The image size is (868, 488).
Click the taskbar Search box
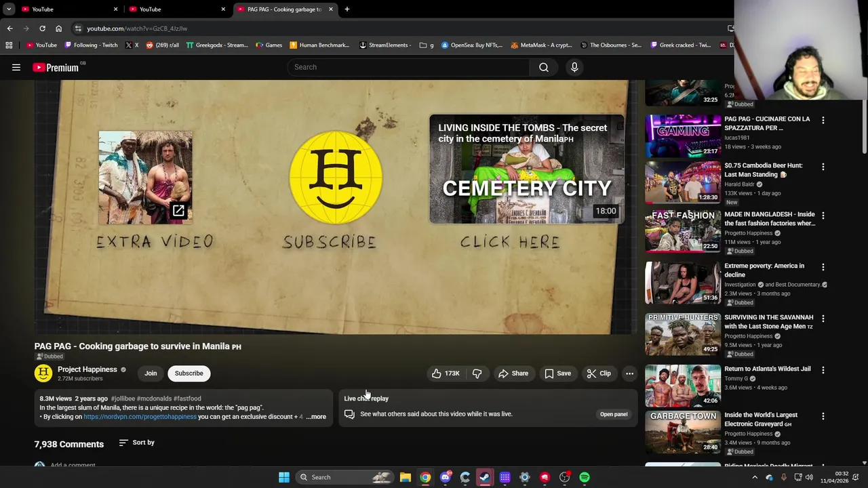(x=344, y=477)
